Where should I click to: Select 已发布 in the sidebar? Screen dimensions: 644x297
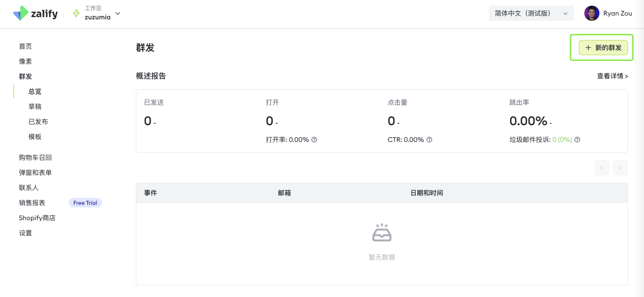pyautogui.click(x=38, y=122)
